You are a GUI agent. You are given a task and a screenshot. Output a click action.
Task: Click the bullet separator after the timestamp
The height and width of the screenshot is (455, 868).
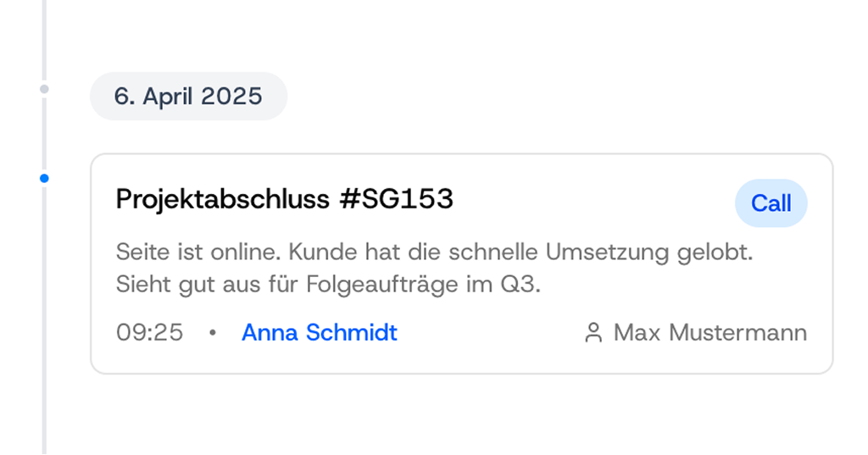(213, 334)
